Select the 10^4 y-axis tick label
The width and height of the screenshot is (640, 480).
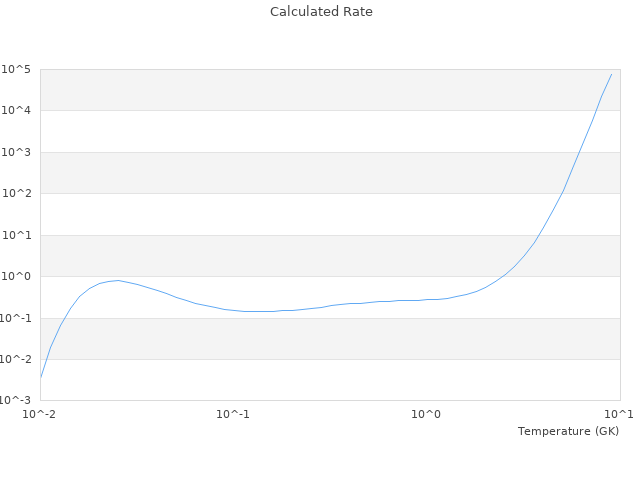pyautogui.click(x=16, y=111)
